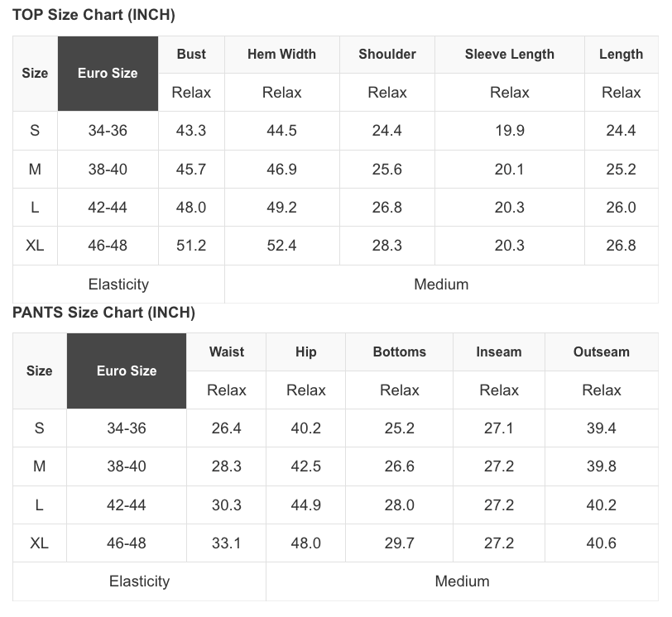Select the outseam value 40.6
672x617 pixels.
pyautogui.click(x=602, y=543)
